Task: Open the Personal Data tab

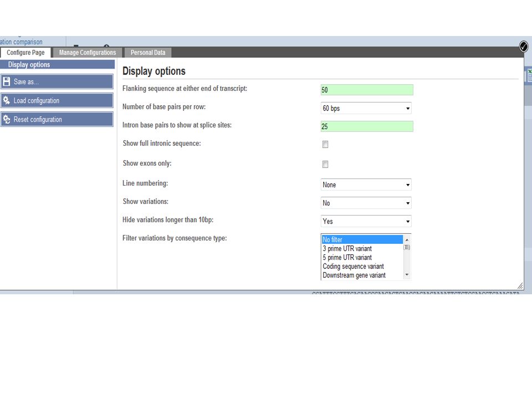Action: [148, 53]
